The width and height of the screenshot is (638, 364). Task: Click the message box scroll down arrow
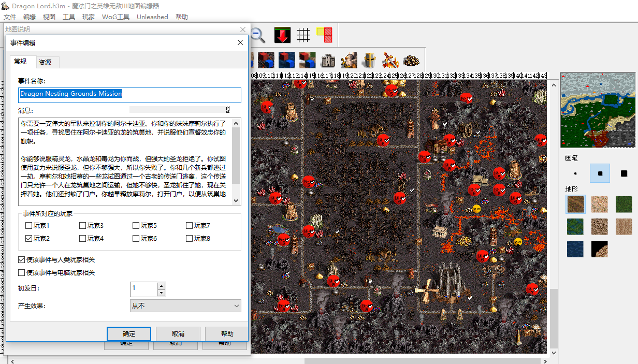click(x=236, y=201)
